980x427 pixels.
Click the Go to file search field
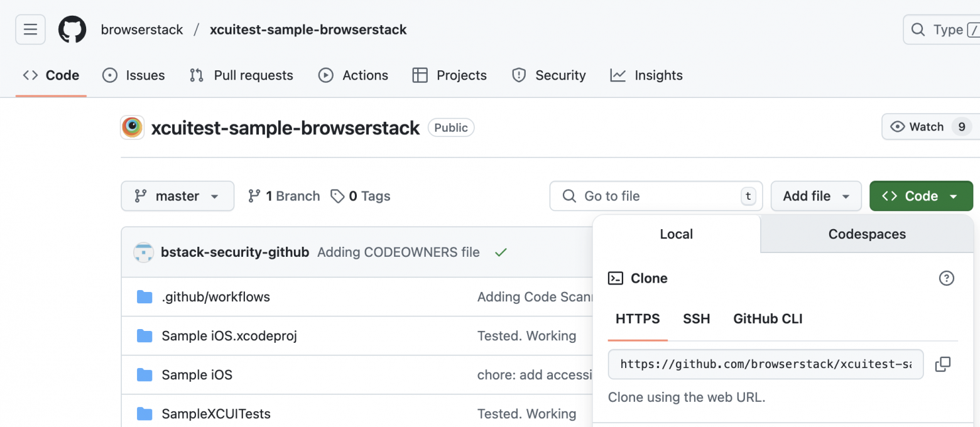point(655,196)
